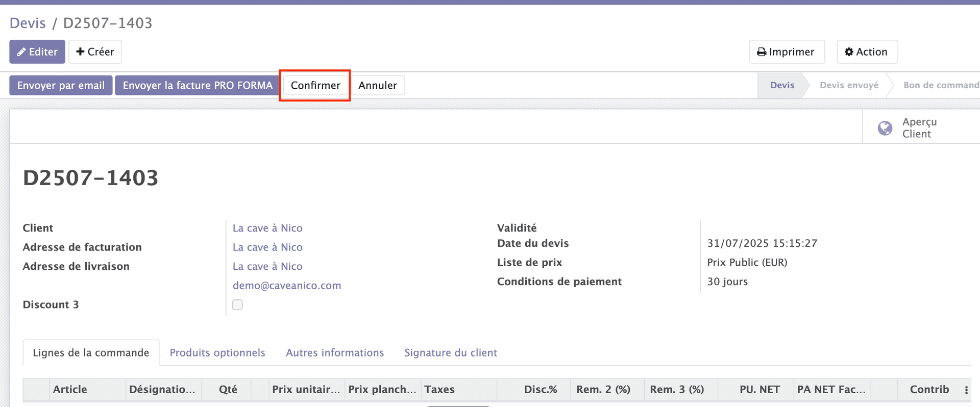
Task: Open the Action gear dropdown
Action: [867, 52]
